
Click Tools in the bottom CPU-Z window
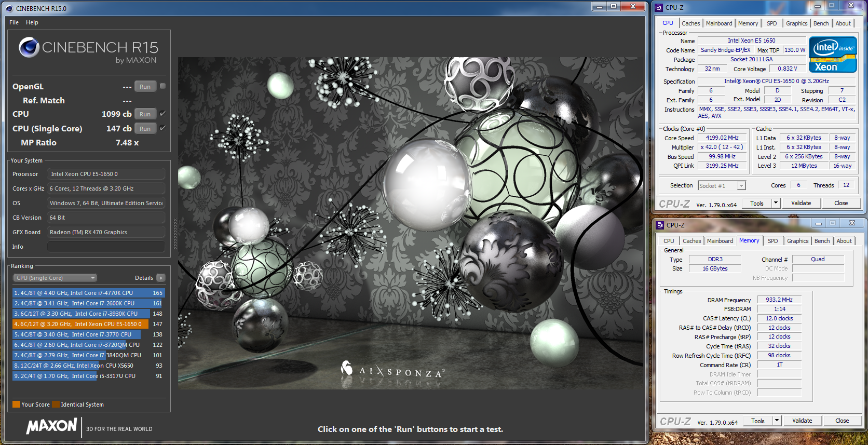tap(758, 421)
